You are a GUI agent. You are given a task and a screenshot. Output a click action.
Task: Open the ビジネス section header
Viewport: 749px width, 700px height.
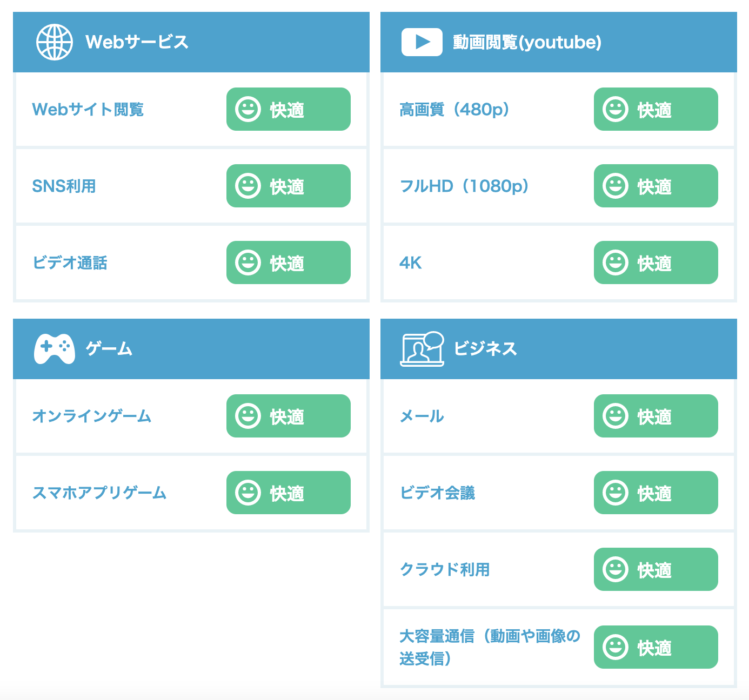point(485,349)
